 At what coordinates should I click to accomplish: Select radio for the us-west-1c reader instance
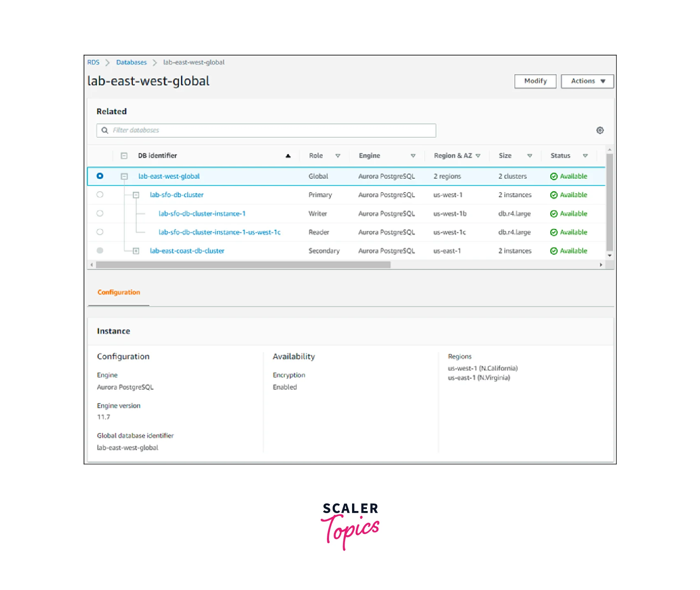pyautogui.click(x=100, y=232)
